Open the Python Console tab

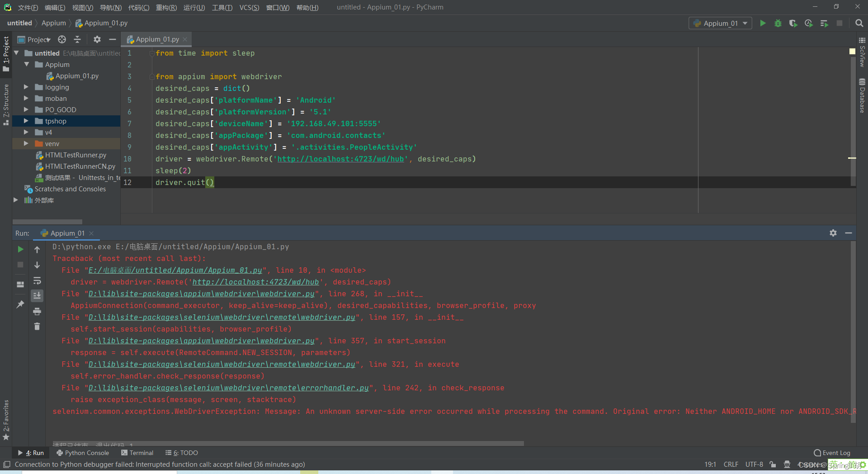(83, 453)
